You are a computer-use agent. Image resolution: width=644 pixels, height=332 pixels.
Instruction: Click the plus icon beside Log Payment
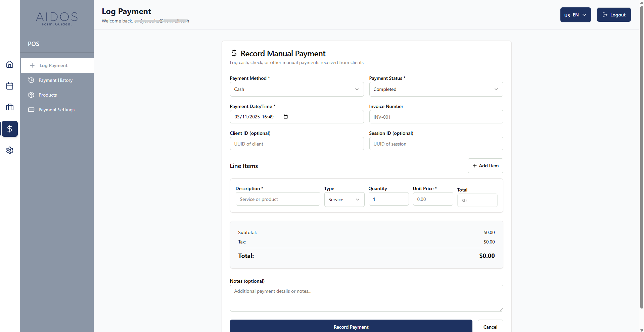[32, 65]
